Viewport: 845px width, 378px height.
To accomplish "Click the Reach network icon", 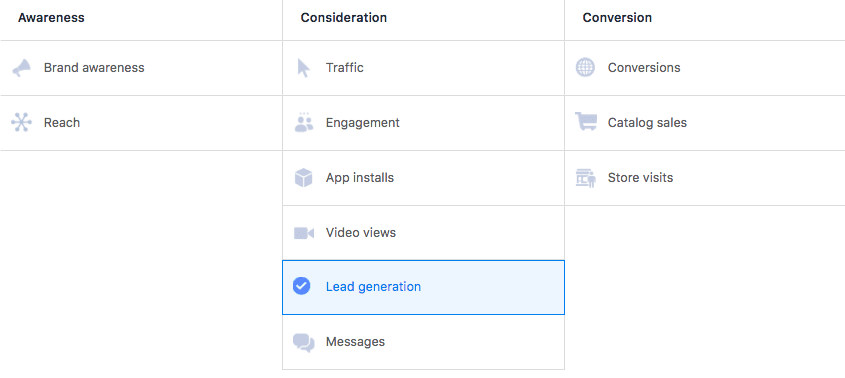I will (x=22, y=123).
